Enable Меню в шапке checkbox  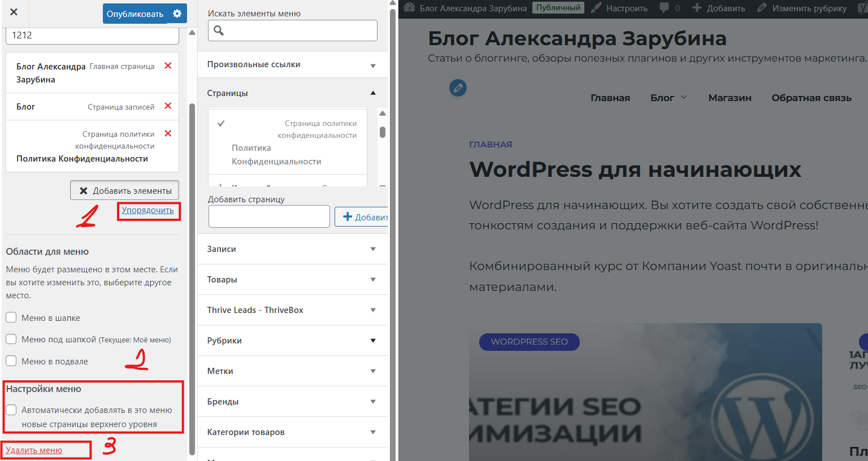tap(11, 318)
